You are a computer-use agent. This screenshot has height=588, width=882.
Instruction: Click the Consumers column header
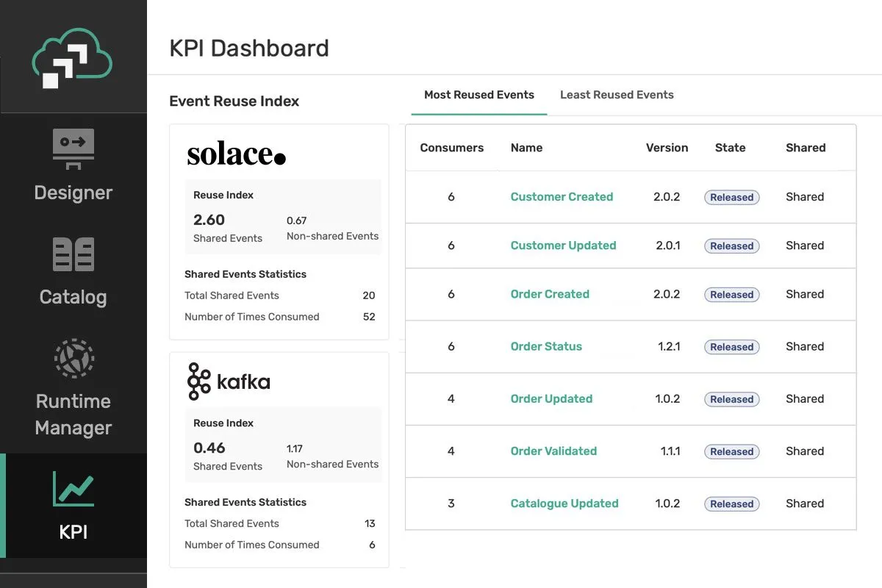[x=451, y=148]
